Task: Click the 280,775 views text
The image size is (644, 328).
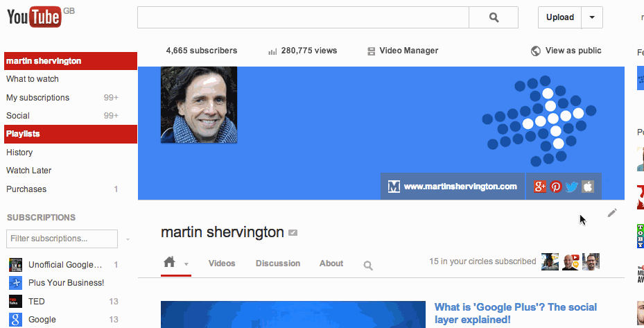Action: 309,51
